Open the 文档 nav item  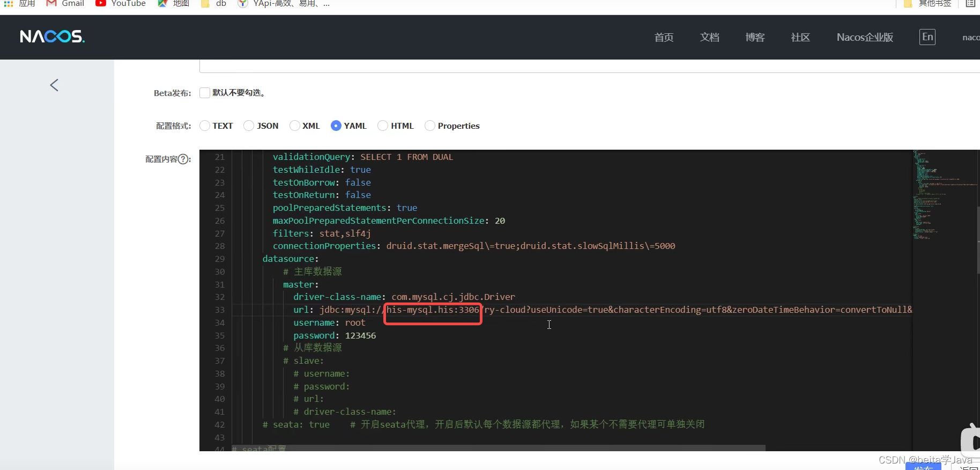click(709, 37)
